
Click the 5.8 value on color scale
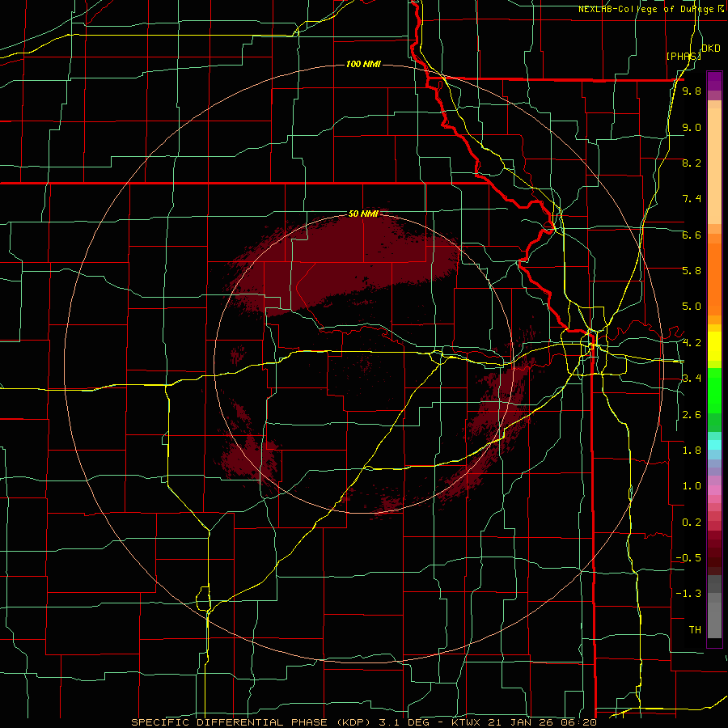click(692, 271)
